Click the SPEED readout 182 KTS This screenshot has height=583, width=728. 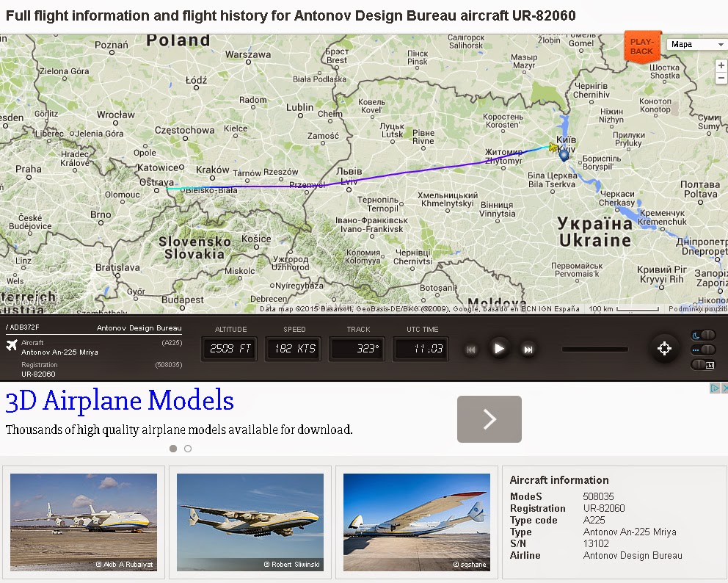[x=294, y=349]
